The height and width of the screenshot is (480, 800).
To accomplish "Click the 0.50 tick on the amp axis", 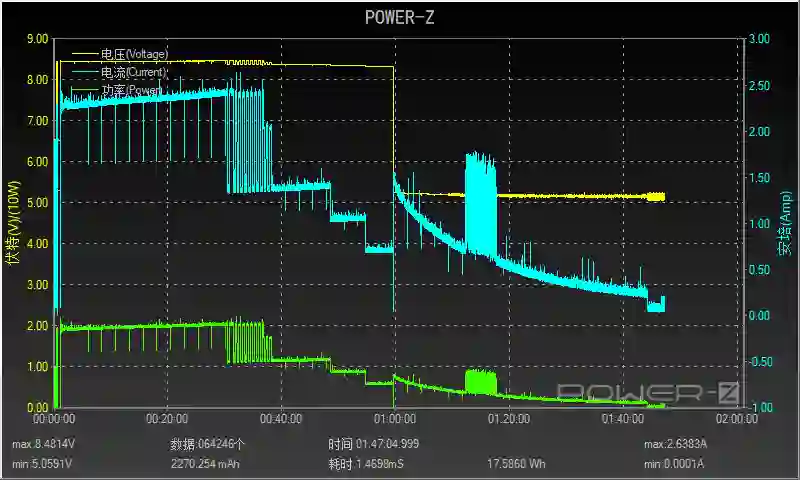I will 759,269.
